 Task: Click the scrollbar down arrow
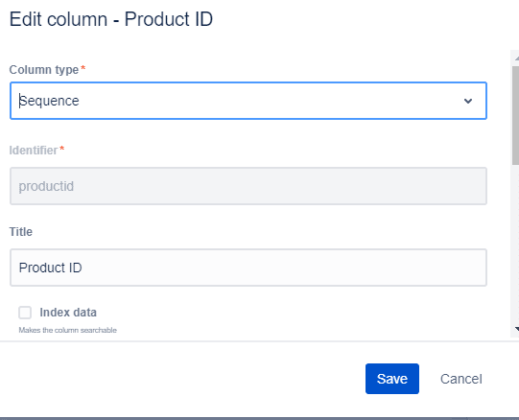point(517,329)
